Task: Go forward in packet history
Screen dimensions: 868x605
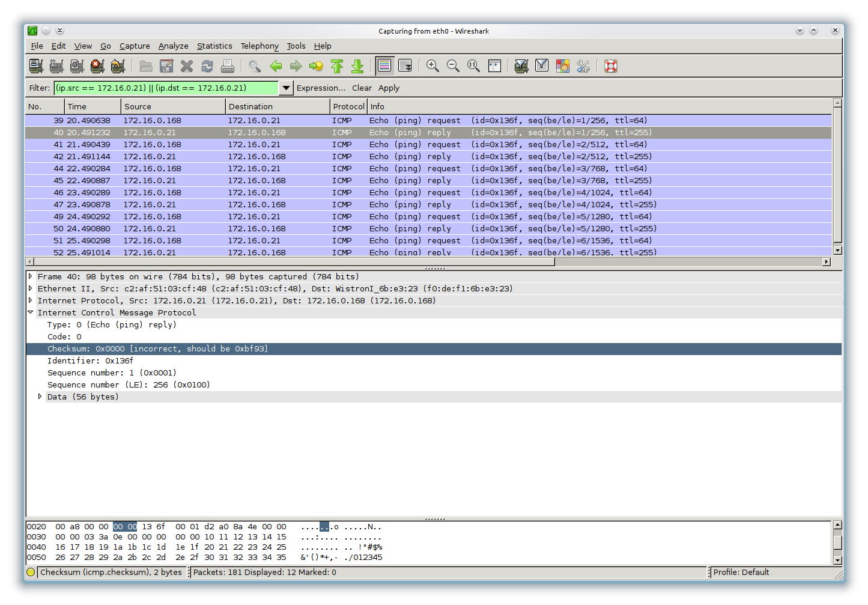Action: click(x=296, y=66)
